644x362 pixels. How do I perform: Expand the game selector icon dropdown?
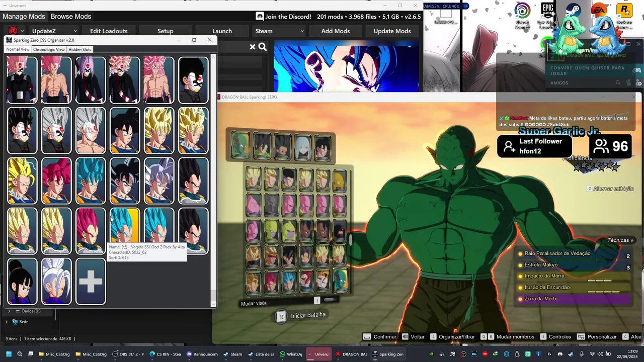tap(16, 31)
